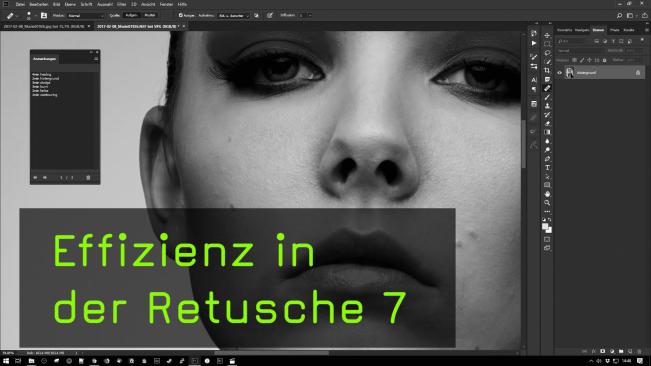
Task: Change screen mode icon in toolbar
Action: pyautogui.click(x=547, y=248)
